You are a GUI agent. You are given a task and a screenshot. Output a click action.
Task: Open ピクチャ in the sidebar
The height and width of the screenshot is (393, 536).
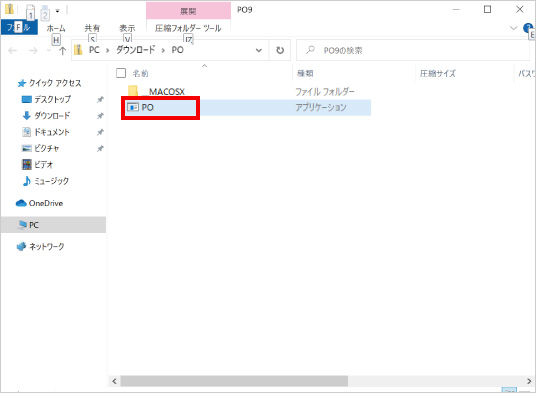pos(40,148)
